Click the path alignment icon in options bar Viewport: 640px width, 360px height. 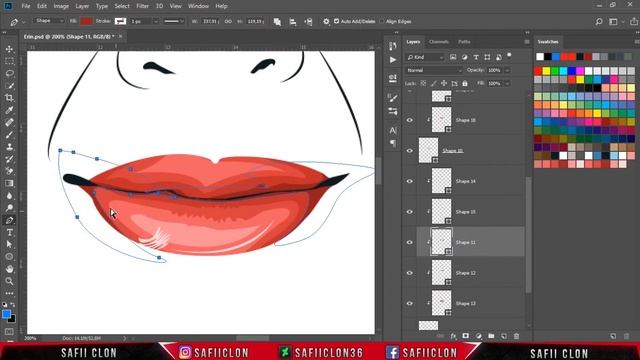pos(293,22)
